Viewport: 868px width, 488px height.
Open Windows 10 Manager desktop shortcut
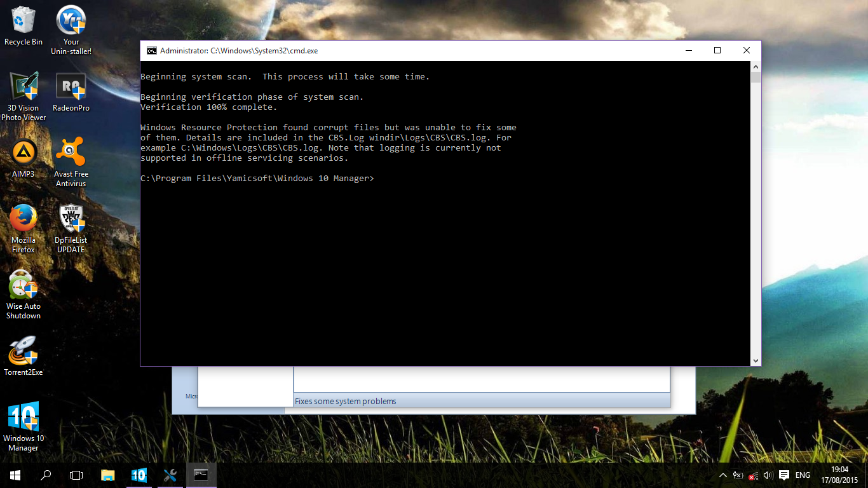[24, 417]
